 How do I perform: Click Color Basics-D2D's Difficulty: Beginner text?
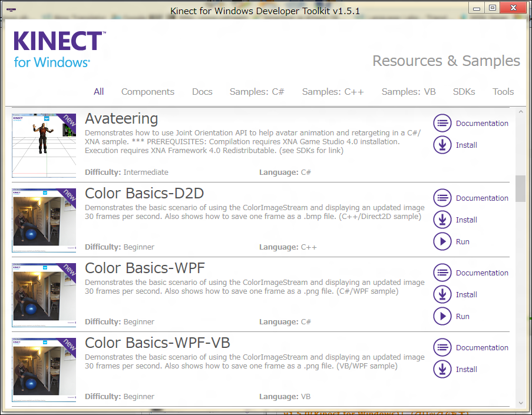(x=120, y=247)
